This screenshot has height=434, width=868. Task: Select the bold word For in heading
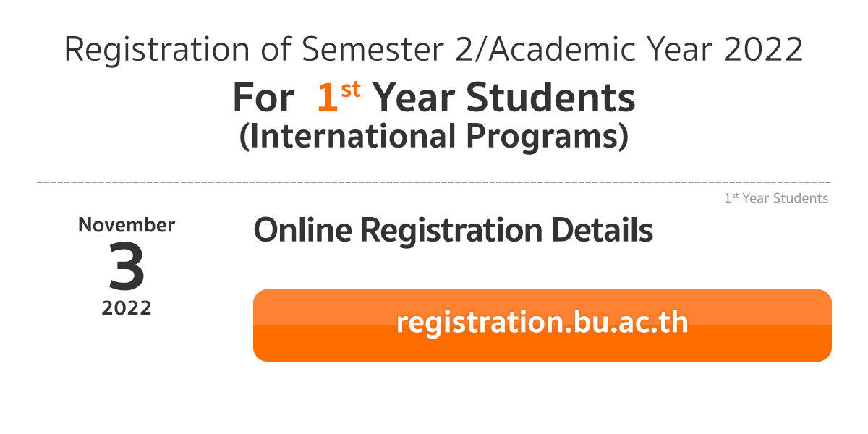263,98
